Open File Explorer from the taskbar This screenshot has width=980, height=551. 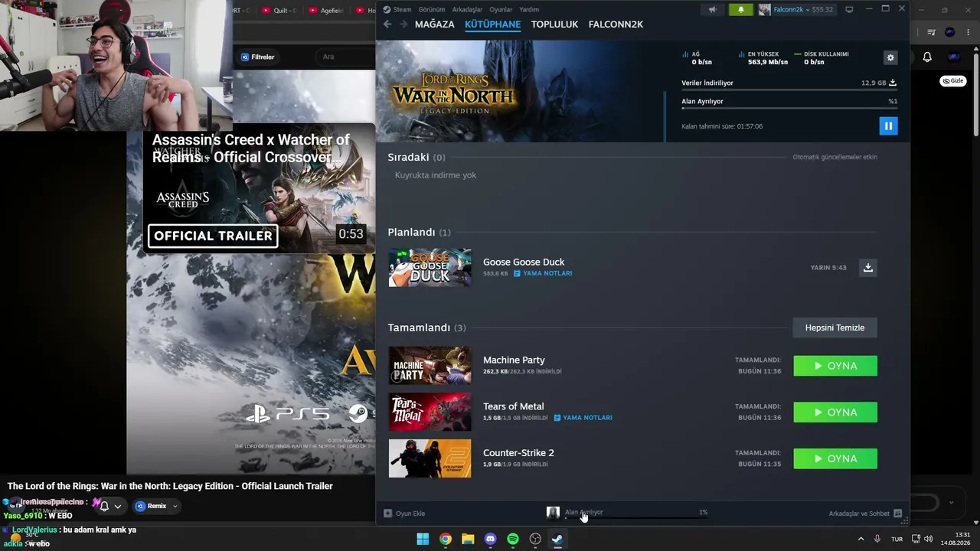click(x=468, y=539)
